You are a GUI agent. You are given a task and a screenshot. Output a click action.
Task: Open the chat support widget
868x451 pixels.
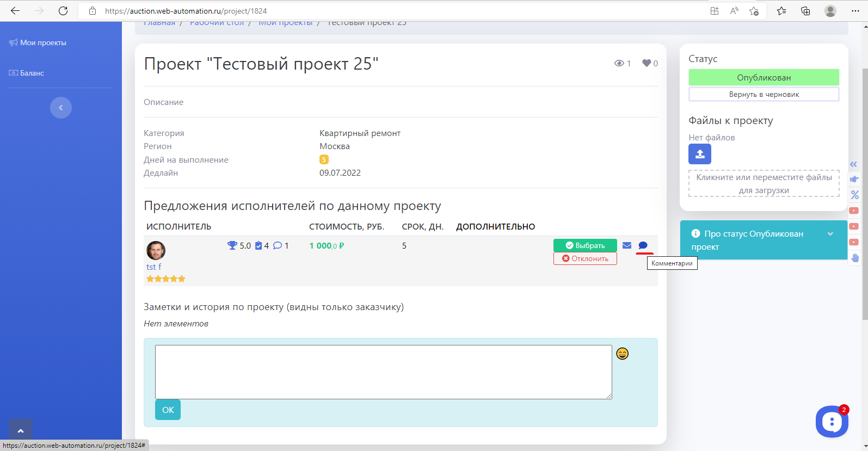point(831,421)
